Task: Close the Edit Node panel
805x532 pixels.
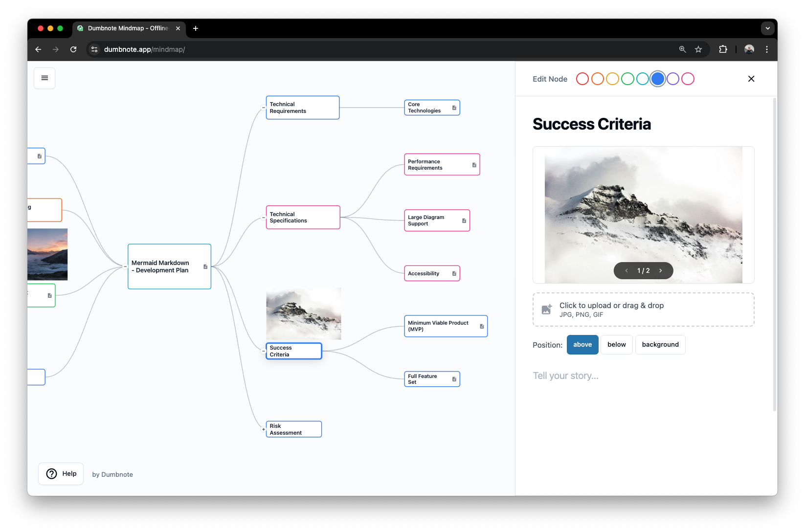Action: pyautogui.click(x=751, y=79)
